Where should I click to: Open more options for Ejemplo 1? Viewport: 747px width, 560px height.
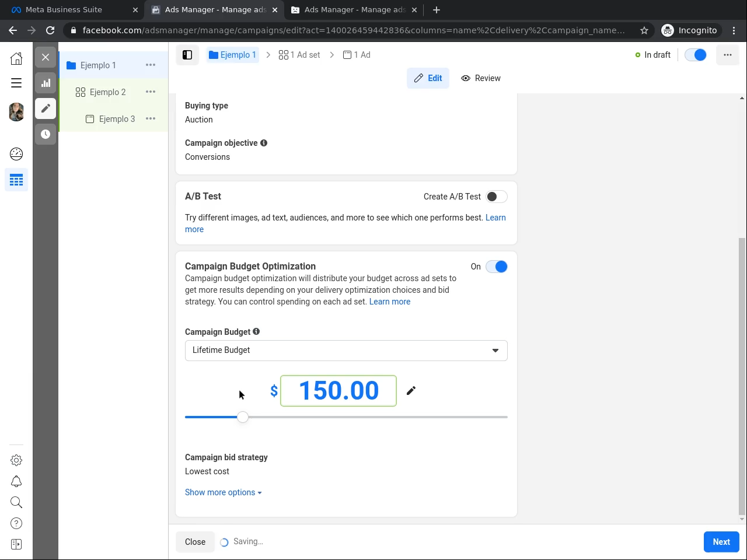point(151,65)
